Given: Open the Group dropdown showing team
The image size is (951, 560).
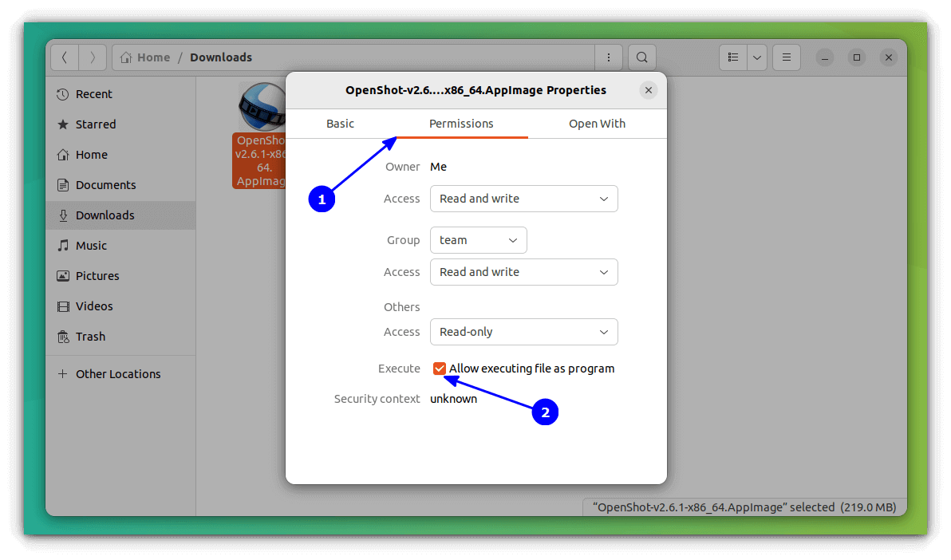Looking at the screenshot, I should point(478,240).
